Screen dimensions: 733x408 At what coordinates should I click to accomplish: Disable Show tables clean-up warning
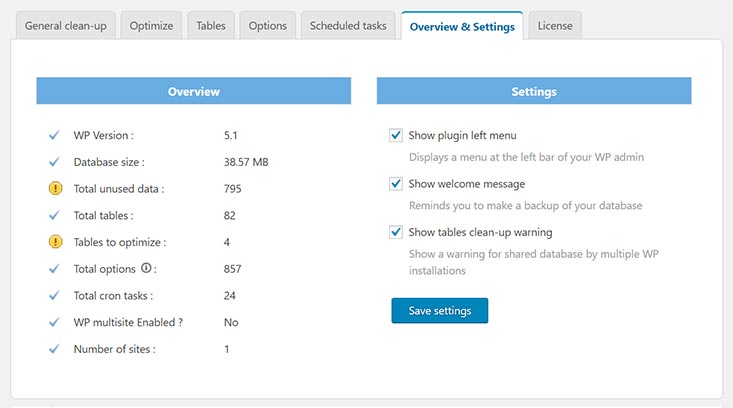click(396, 232)
